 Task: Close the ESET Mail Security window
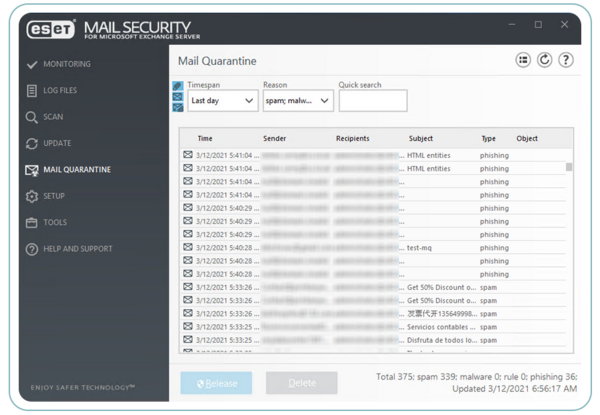point(564,24)
